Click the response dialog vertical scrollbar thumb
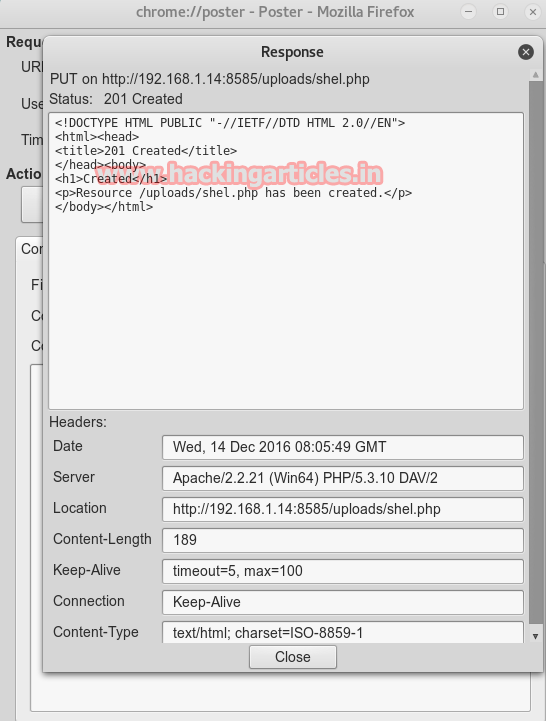Image resolution: width=546 pixels, height=721 pixels. tap(535, 352)
